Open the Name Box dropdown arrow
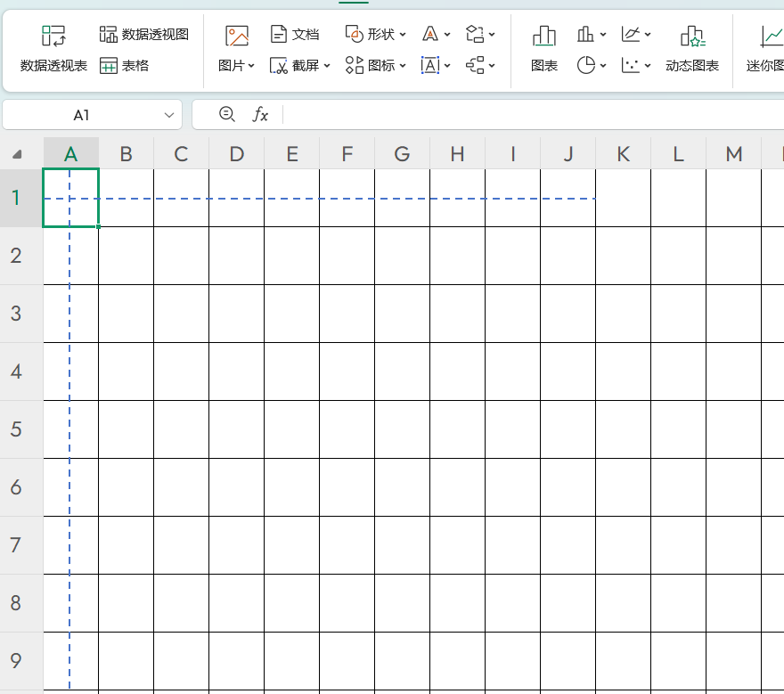 (x=169, y=115)
